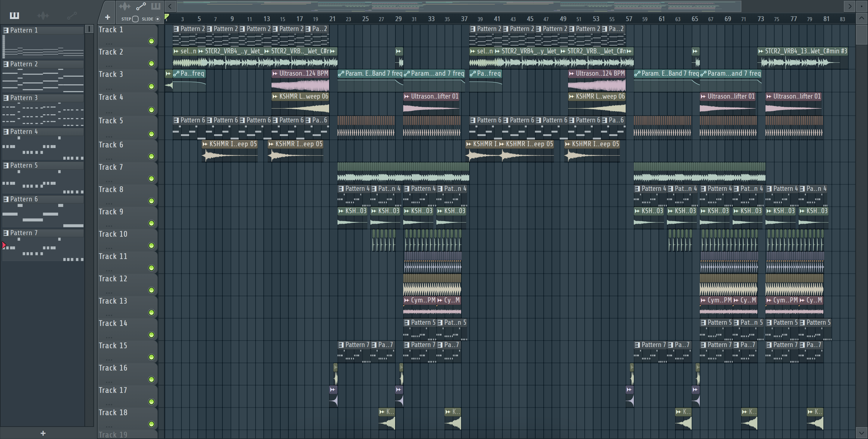Viewport: 868px width, 439px height.
Task: Mute Track 2 via its green LED
Action: coord(152,63)
